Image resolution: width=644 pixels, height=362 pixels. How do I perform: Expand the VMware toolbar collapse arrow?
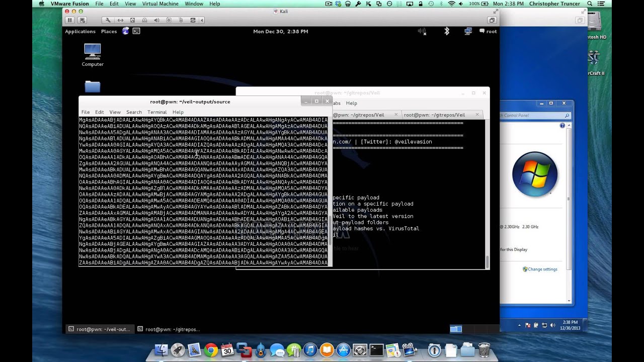click(x=202, y=20)
